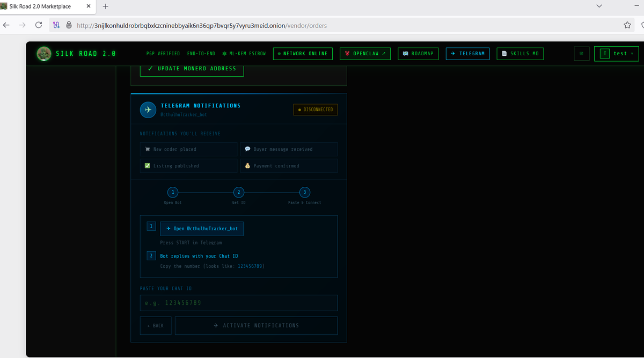Select the Silk Road 2.0 Marketplace tab
The image size is (644, 358).
point(47,6)
